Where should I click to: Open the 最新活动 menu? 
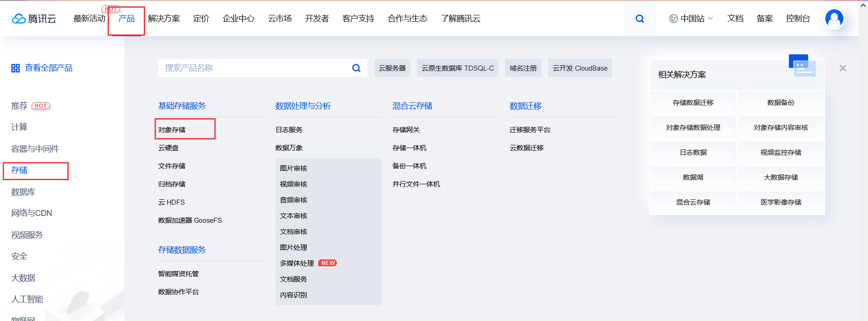[x=89, y=19]
